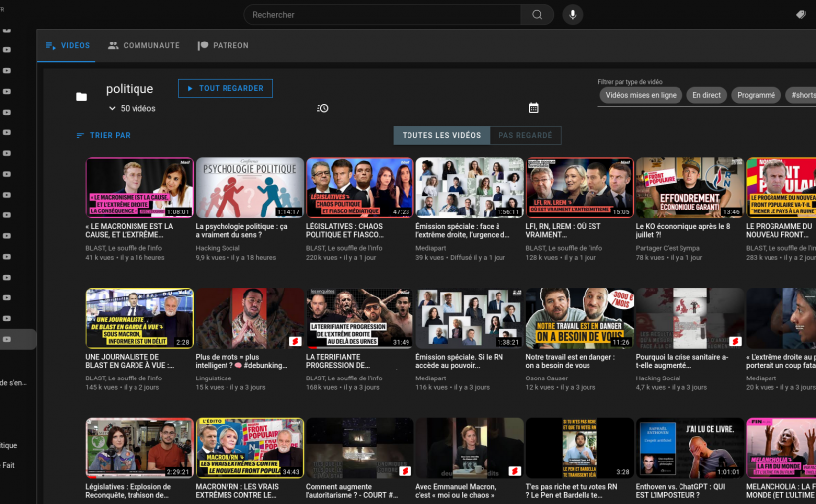This screenshot has width=816, height=504.
Task: Click Partager C'est Sympa channel name
Action: tap(668, 248)
